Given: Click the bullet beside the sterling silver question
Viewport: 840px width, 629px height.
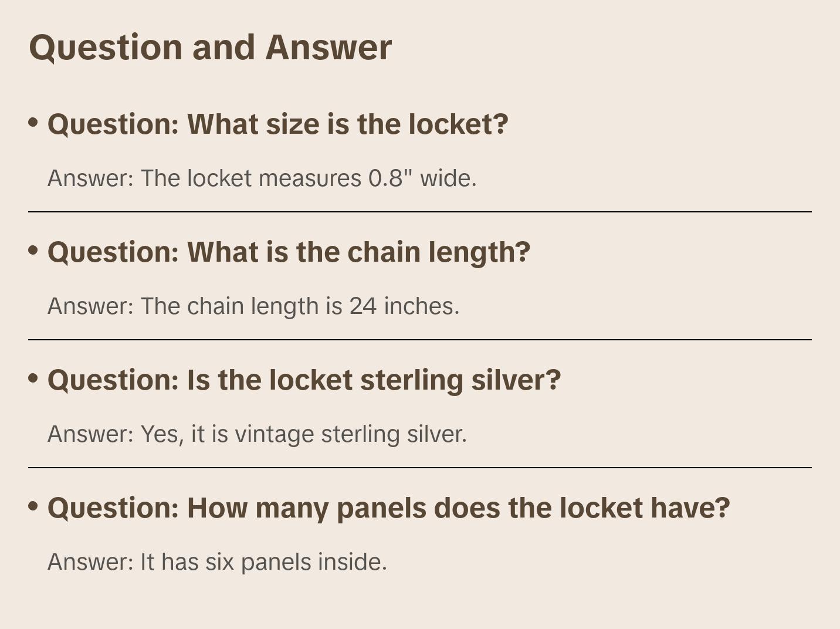Looking at the screenshot, I should click(33, 378).
